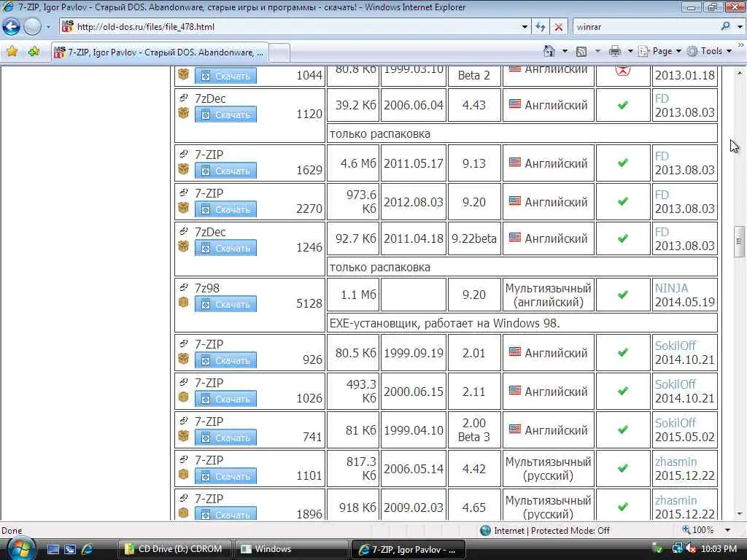This screenshot has width=747, height=560.
Task: Click Add to Favorites star-plus icon
Action: click(x=34, y=52)
